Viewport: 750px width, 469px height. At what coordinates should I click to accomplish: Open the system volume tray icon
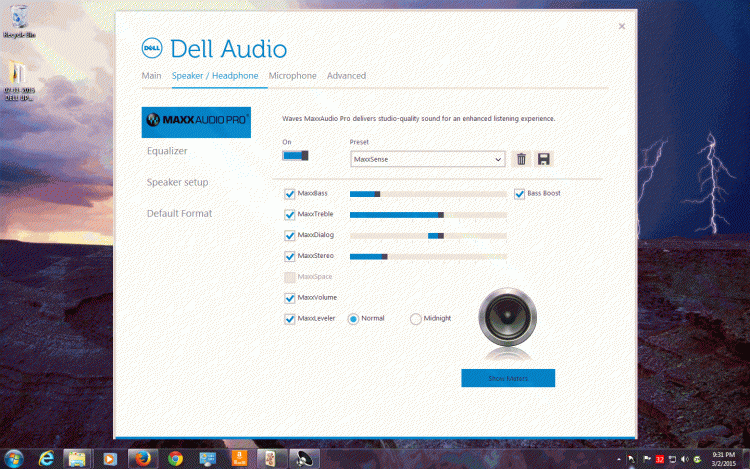tap(684, 459)
